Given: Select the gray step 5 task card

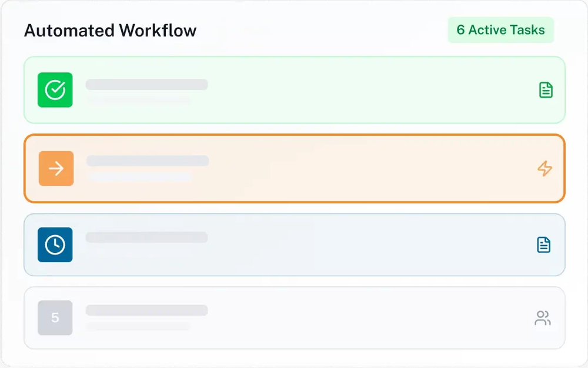Looking at the screenshot, I should point(353,318).
